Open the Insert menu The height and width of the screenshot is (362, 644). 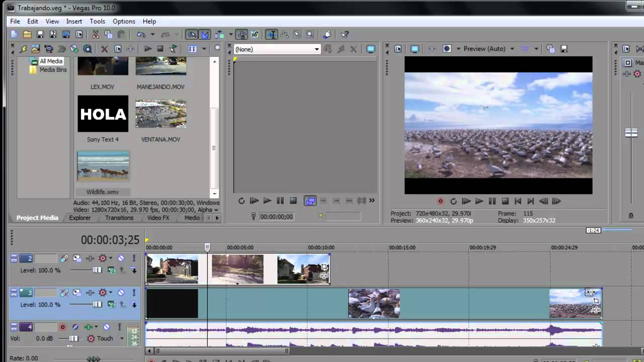click(x=74, y=21)
